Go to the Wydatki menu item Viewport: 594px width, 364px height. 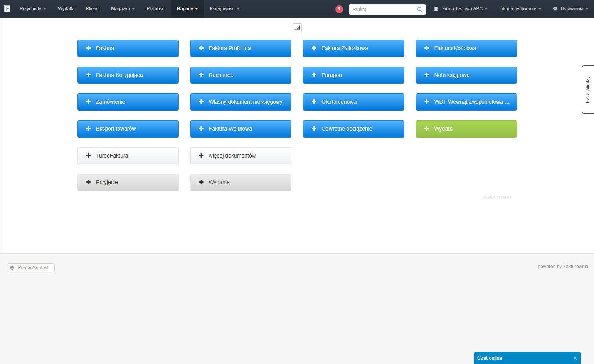click(66, 9)
